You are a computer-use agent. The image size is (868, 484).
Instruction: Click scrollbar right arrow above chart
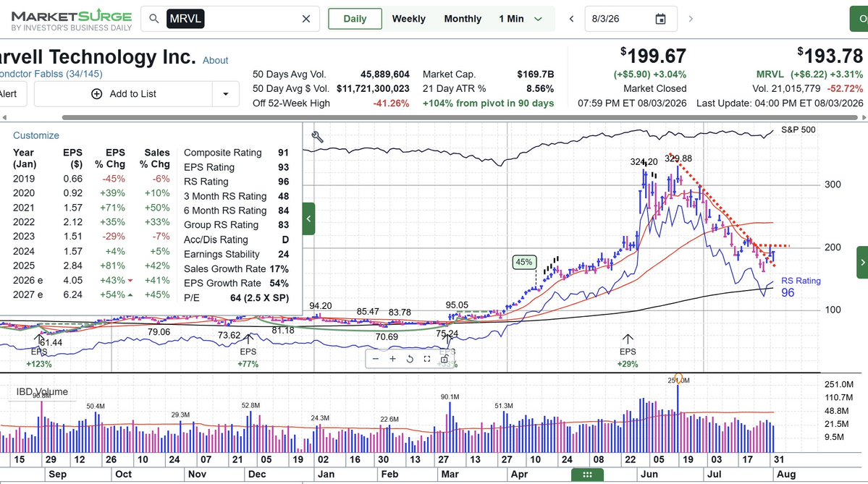pos(864,117)
